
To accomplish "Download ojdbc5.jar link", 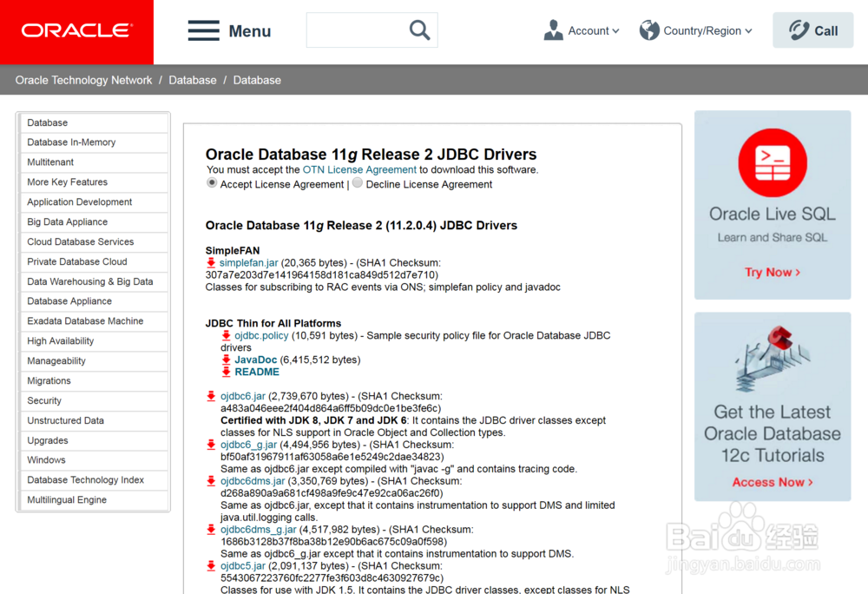I will point(243,565).
